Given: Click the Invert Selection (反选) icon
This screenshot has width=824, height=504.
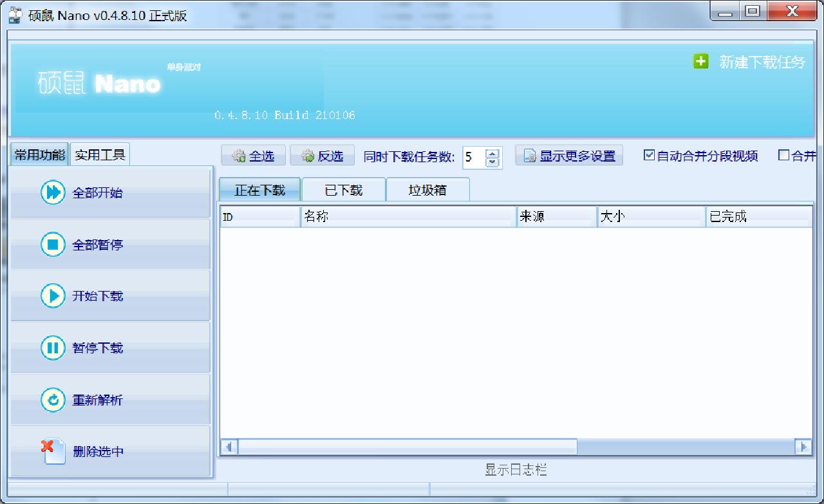Looking at the screenshot, I should point(308,154).
